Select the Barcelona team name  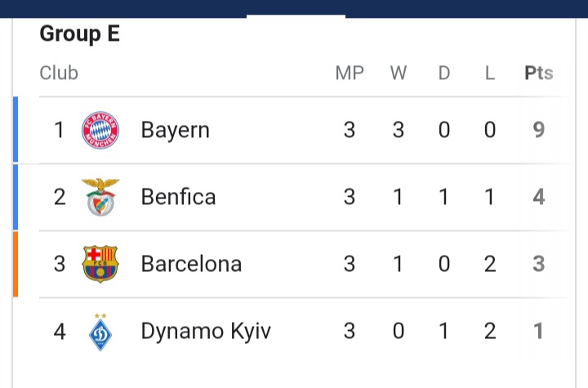(191, 263)
